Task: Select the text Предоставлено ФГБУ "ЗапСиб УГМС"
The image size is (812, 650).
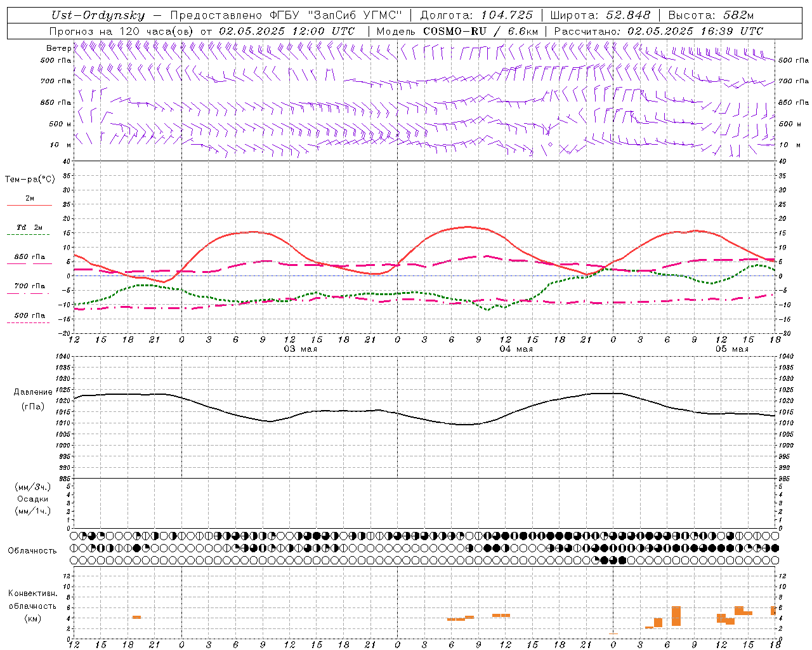Action: (x=287, y=16)
